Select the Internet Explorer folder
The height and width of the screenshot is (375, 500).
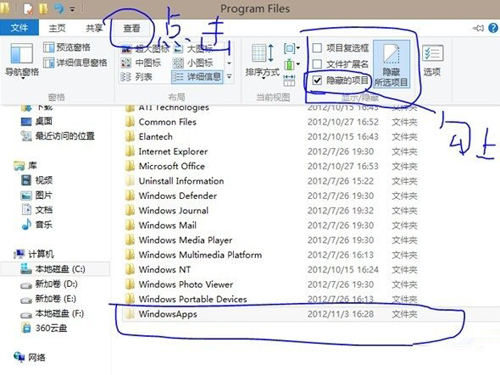pos(173,151)
